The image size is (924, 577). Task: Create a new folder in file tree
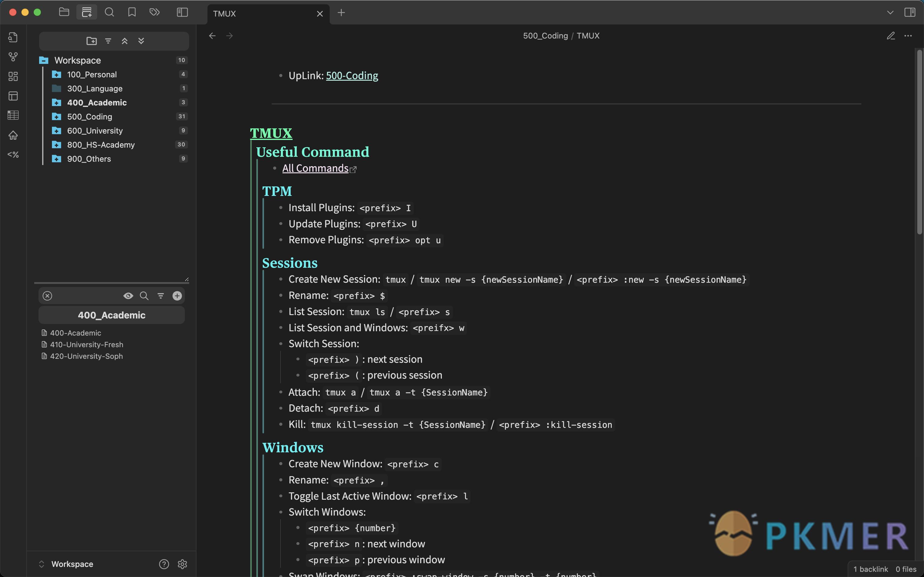(92, 41)
